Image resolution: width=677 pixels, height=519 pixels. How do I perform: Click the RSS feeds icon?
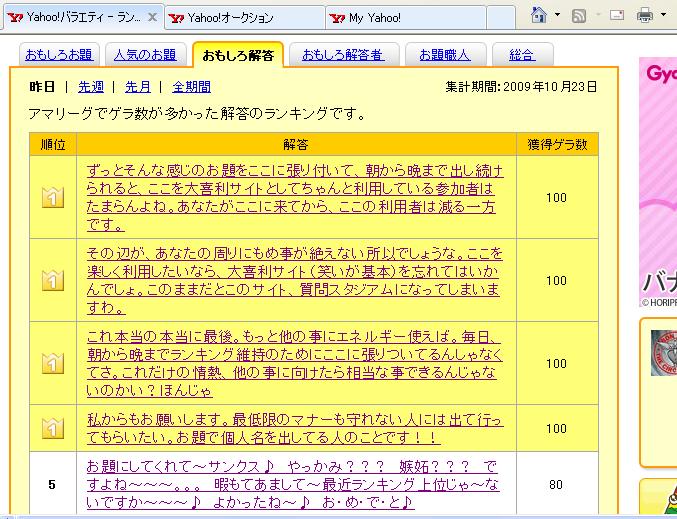tap(579, 16)
